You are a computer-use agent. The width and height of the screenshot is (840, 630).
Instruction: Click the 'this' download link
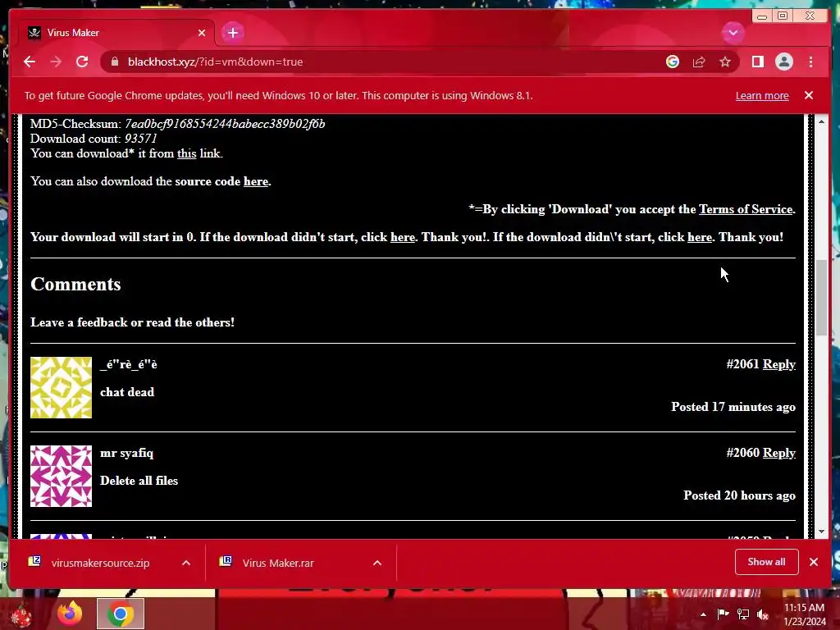[x=186, y=153]
